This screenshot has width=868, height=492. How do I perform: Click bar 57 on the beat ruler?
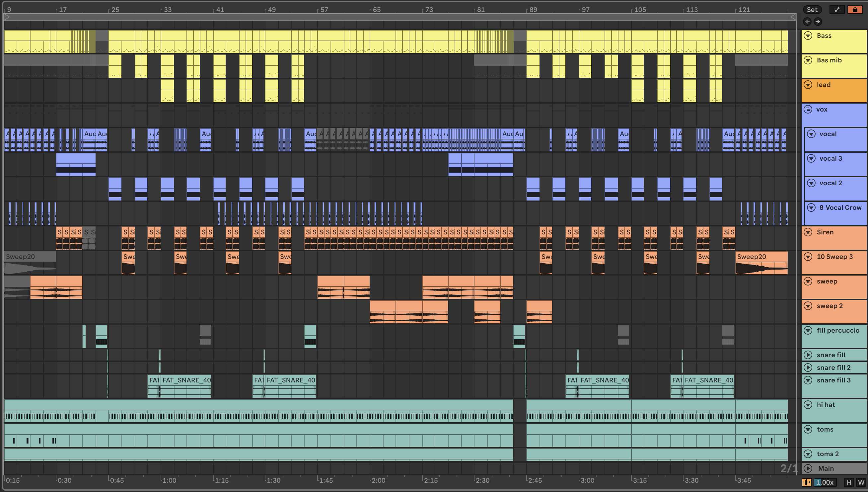tap(324, 9)
